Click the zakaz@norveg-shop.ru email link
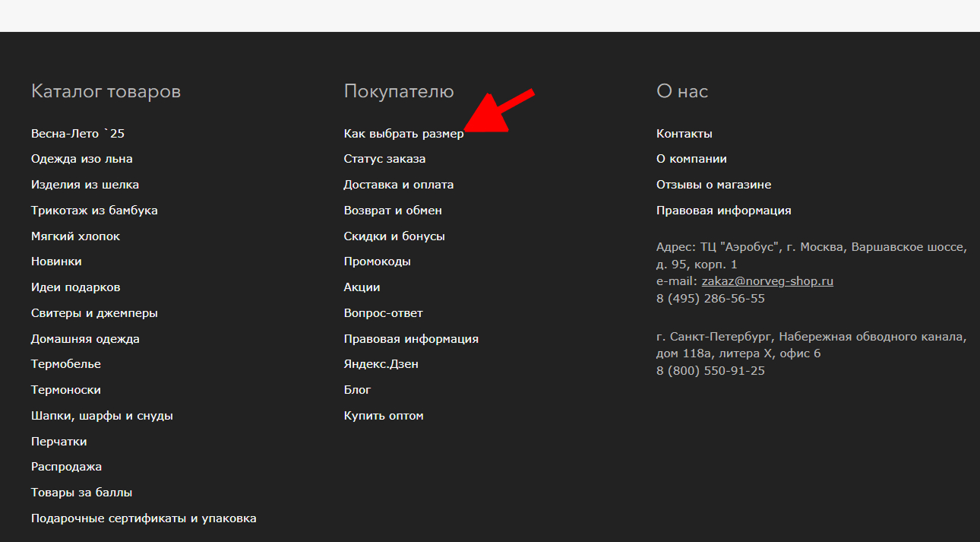The width and height of the screenshot is (980, 542). [767, 281]
